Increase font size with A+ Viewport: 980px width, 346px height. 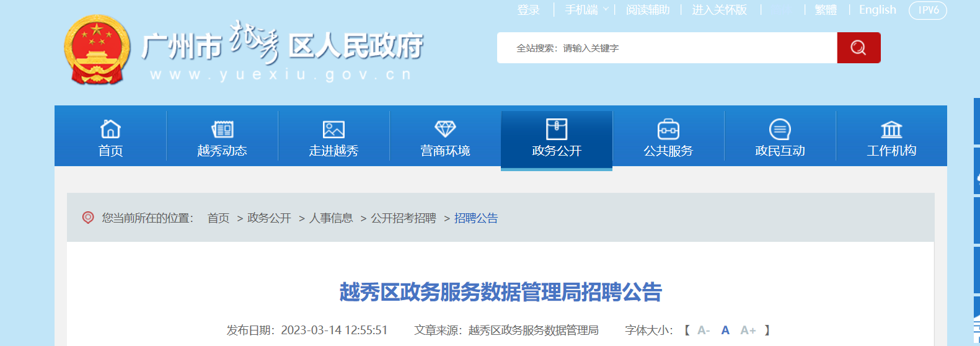pos(748,330)
